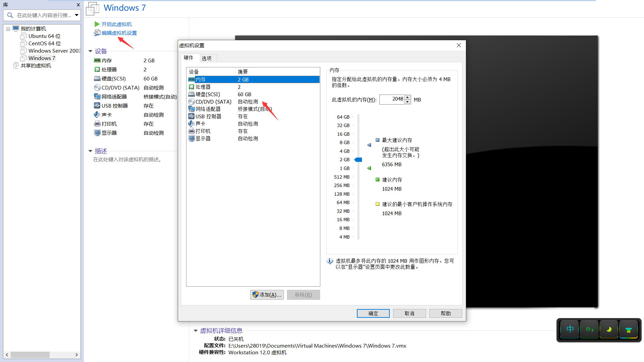Click the green power-on VM play icon
This screenshot has height=362, width=644.
tap(97, 24)
